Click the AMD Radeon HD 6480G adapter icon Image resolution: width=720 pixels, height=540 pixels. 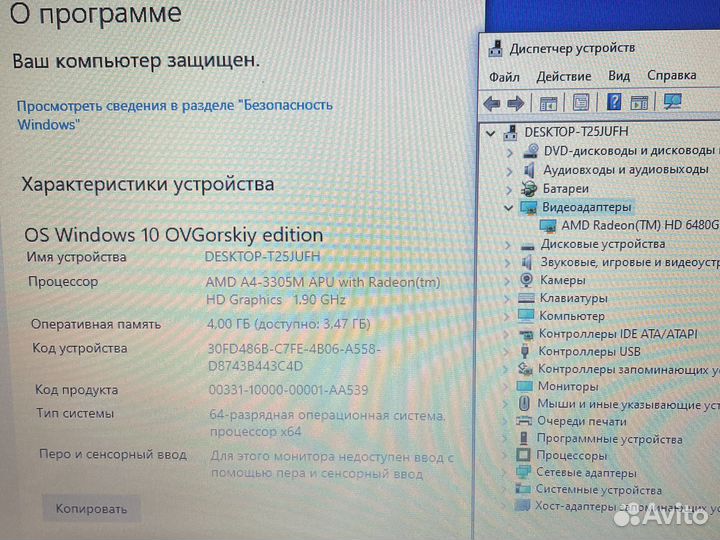click(548, 225)
